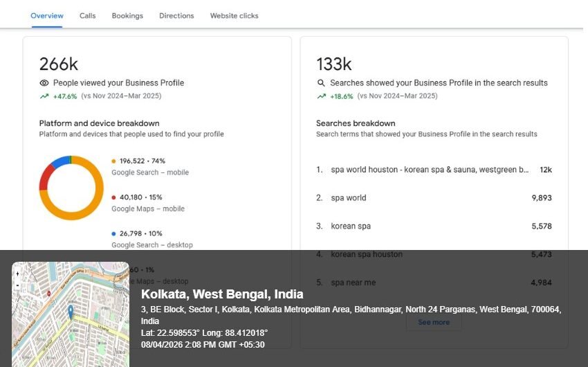The image size is (588, 367).
Task: Click the red Google Maps mobile legend dot
Action: [x=114, y=197]
